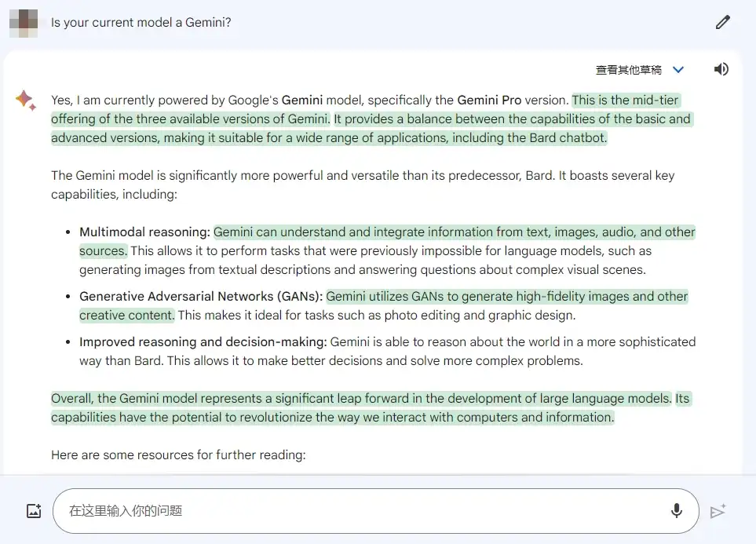Click the prompt text 'Is your current model a Gemini?'

141,23
